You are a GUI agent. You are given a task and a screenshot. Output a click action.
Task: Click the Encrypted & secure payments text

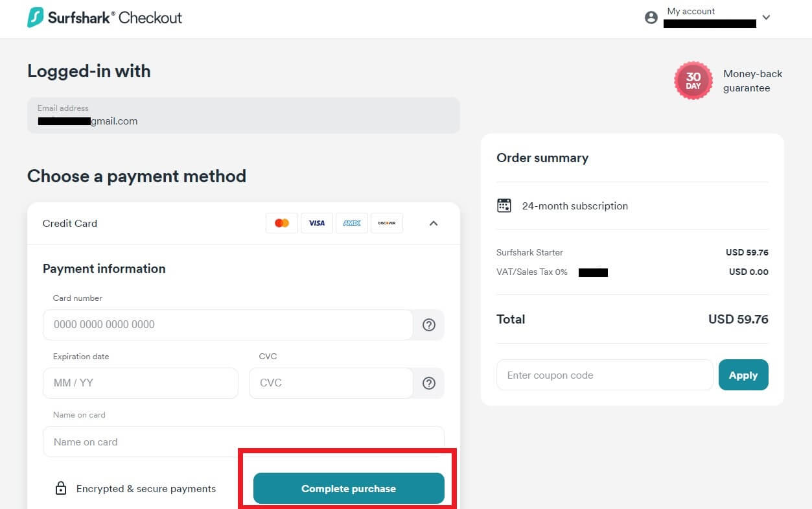point(146,488)
